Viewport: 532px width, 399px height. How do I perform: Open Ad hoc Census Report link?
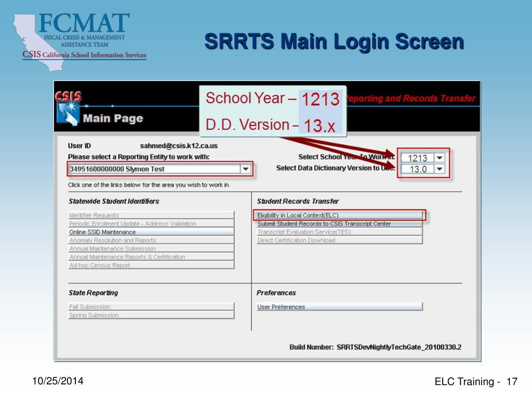(151, 265)
